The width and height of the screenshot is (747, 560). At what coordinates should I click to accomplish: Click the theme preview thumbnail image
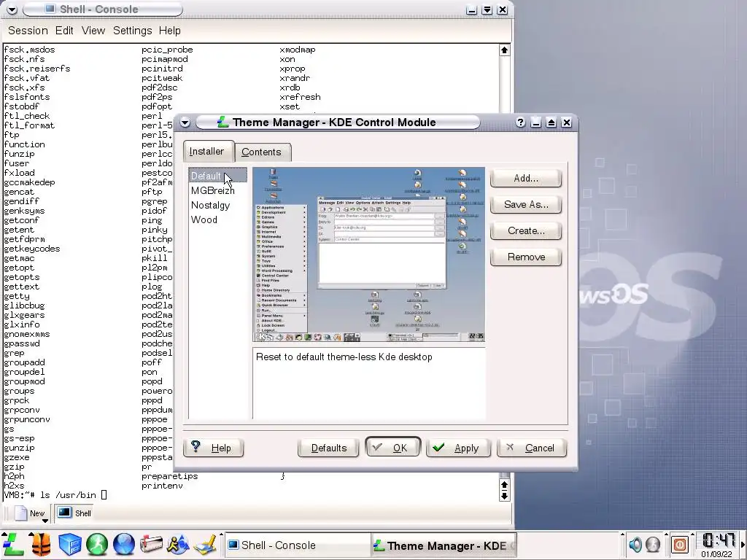click(368, 254)
